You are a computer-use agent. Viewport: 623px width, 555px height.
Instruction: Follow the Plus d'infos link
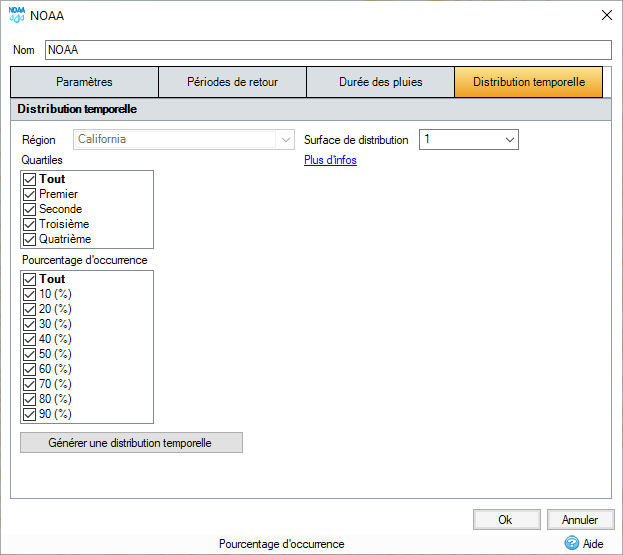click(330, 160)
